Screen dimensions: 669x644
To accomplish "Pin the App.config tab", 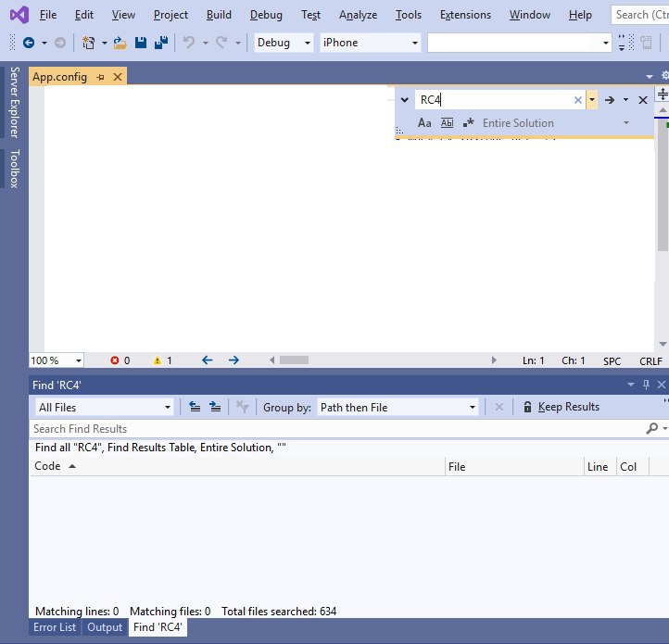I will [100, 77].
